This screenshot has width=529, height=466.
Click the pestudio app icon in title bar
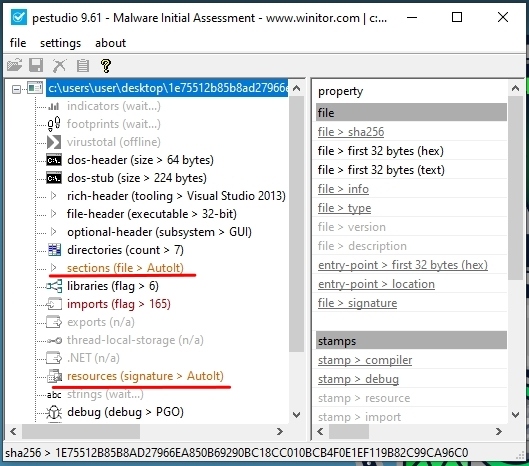[19, 17]
